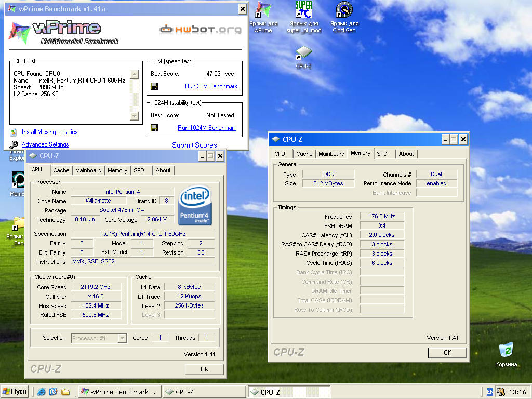Click OK in the Memory CPU-Z window
The width and height of the screenshot is (532, 399).
tap(447, 353)
